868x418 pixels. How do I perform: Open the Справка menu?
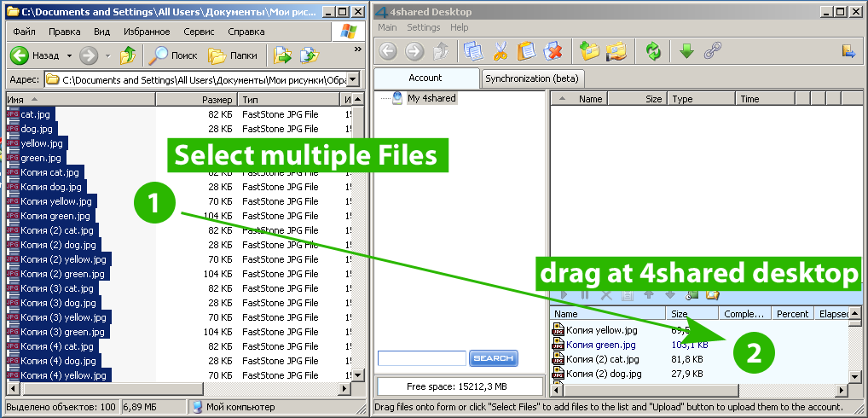246,32
